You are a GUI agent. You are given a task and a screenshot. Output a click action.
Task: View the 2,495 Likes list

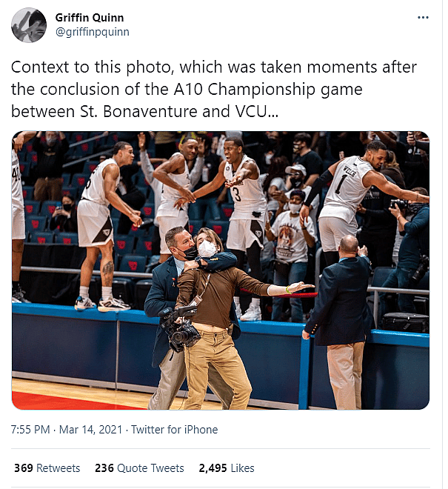226,468
